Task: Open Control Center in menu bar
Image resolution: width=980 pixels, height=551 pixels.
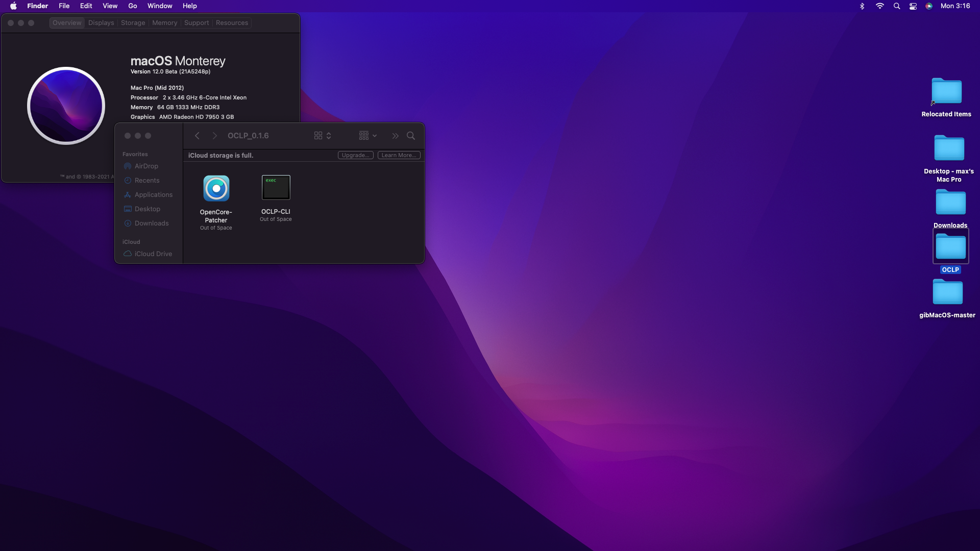Action: [x=913, y=6]
